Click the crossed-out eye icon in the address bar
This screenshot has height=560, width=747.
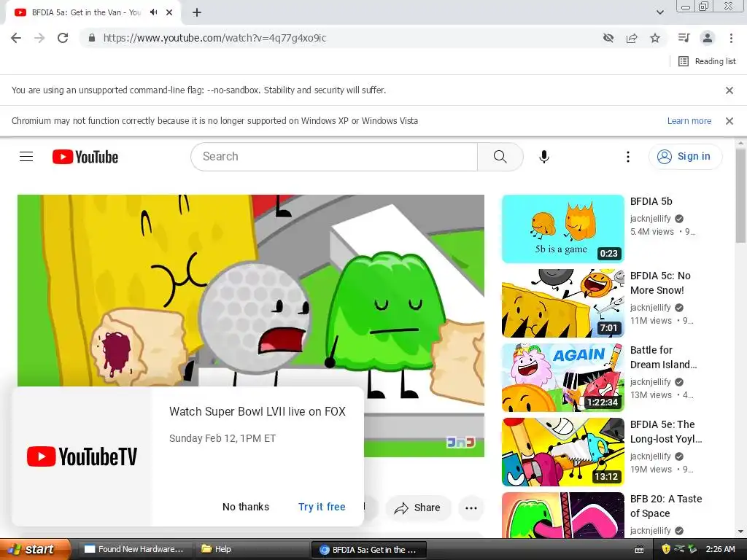coord(608,38)
